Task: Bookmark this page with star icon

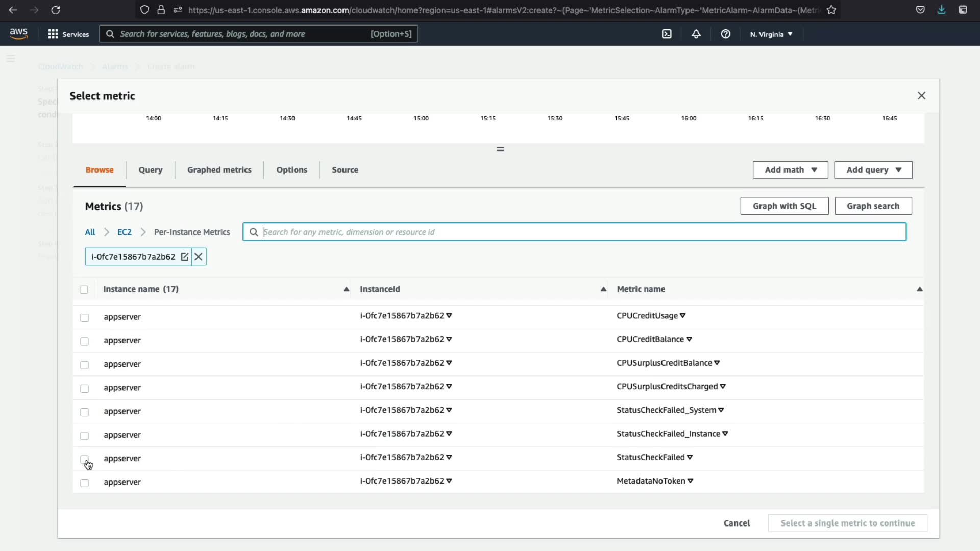Action: pyautogui.click(x=831, y=10)
